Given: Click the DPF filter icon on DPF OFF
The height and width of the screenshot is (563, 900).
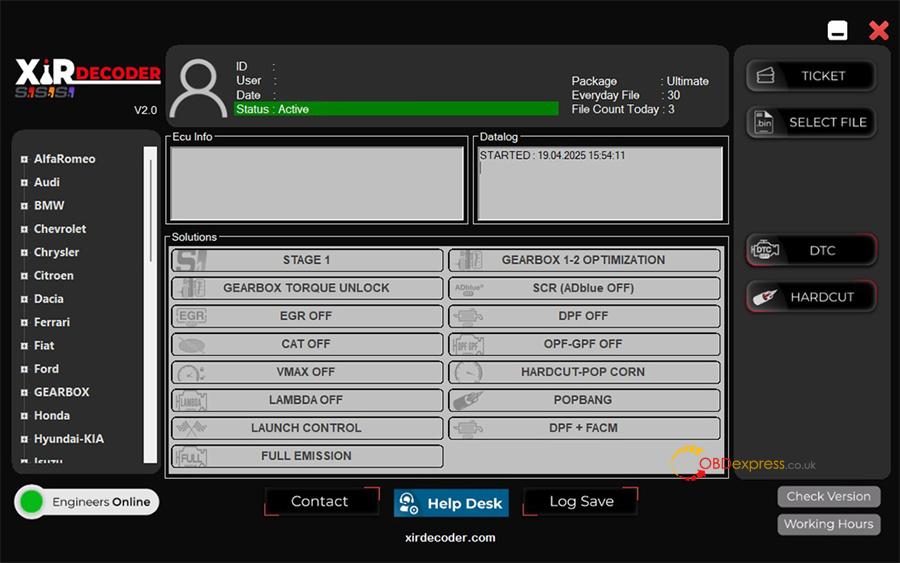Looking at the screenshot, I should click(468, 316).
